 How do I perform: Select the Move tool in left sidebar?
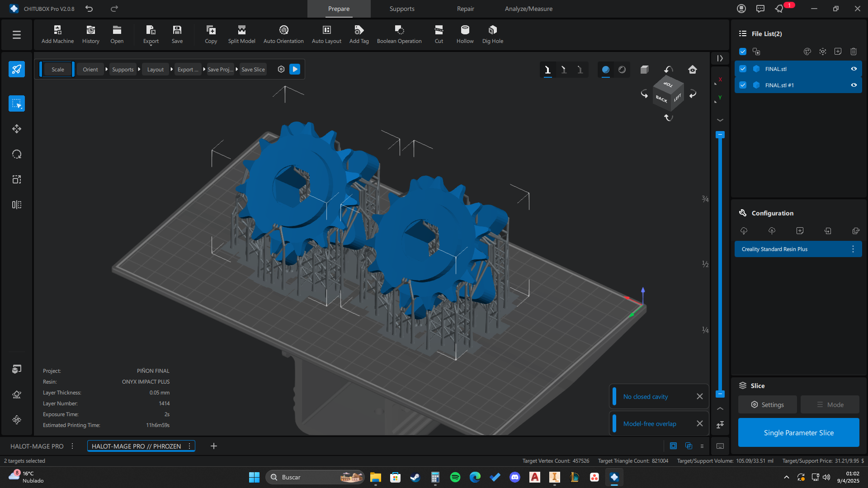[17, 129]
